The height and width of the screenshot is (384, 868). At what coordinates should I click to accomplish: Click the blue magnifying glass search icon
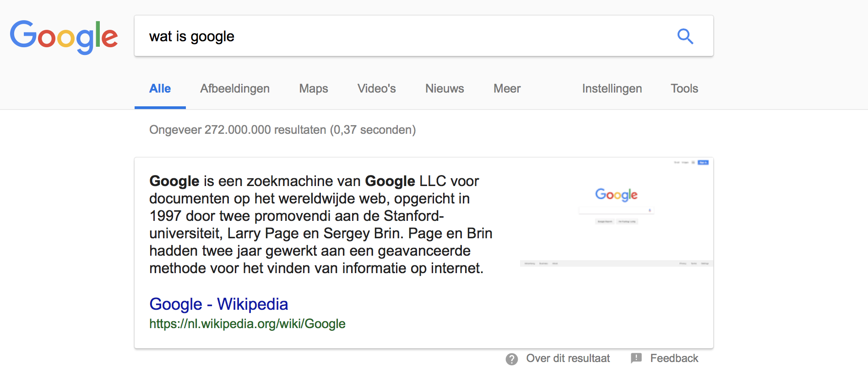[685, 36]
